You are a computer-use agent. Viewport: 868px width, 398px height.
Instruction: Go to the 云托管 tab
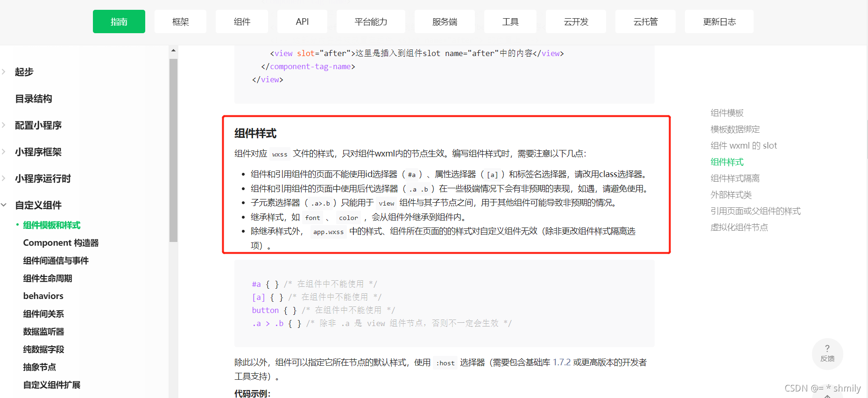pos(645,21)
